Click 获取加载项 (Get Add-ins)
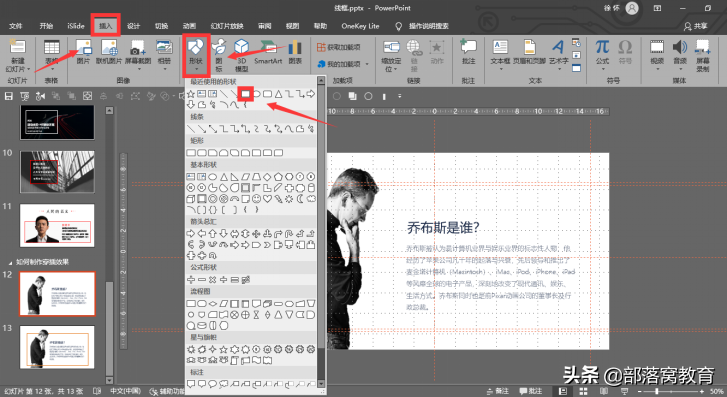Viewport: 727px width, 397px height. click(339, 47)
